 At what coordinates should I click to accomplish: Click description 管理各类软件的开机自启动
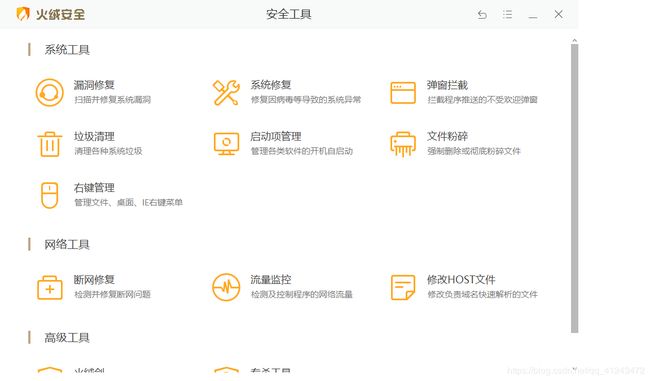click(x=302, y=151)
